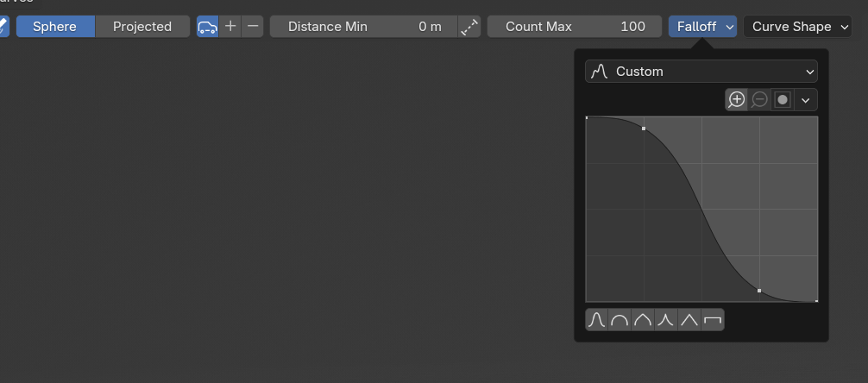Apply the Sharp falloff preset
Image resolution: width=868 pixels, height=383 pixels.
pos(666,320)
